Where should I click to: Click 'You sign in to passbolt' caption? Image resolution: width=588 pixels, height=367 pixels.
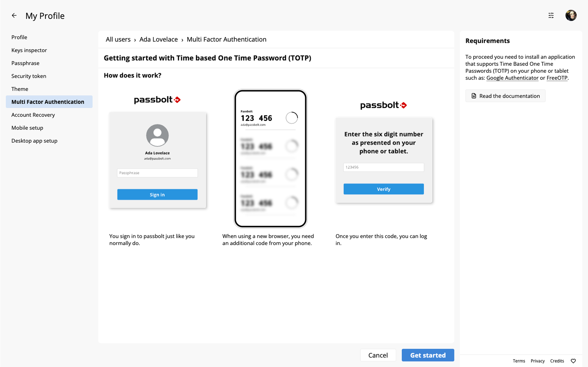[x=152, y=240]
